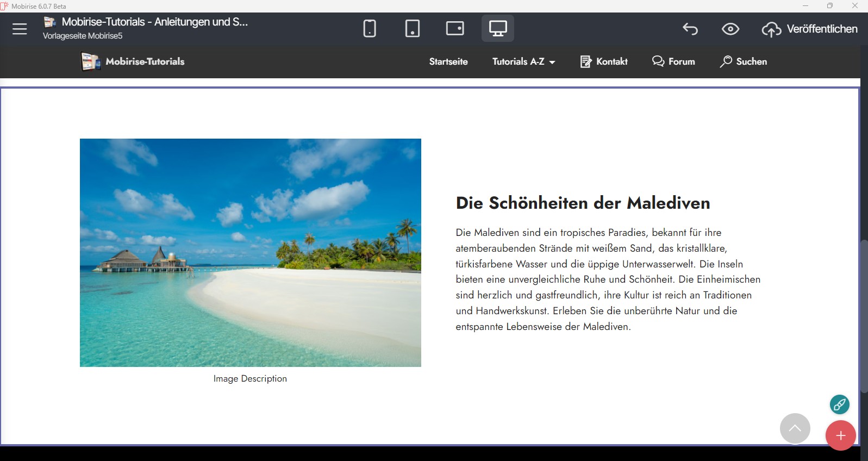This screenshot has width=868, height=461.
Task: Edit the heading Die Schönheiten der Malediven
Action: pos(583,203)
